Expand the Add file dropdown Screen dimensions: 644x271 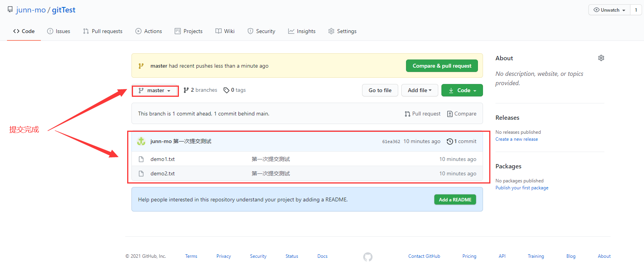pos(420,90)
